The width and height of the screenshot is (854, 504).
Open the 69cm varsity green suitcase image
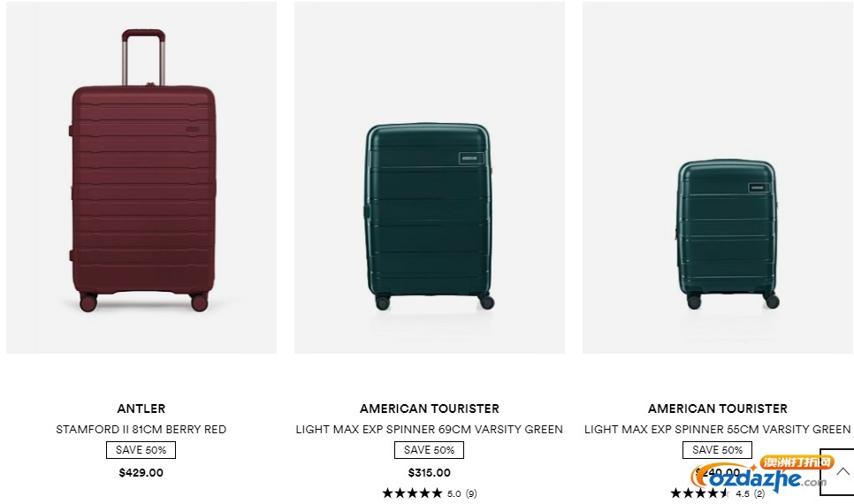429,178
